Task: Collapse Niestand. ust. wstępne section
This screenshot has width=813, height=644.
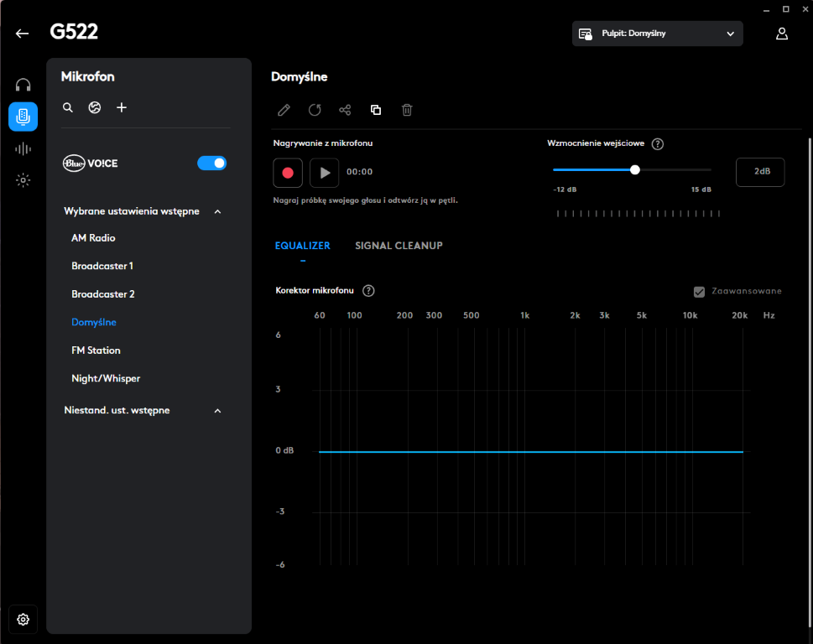Action: (x=217, y=410)
